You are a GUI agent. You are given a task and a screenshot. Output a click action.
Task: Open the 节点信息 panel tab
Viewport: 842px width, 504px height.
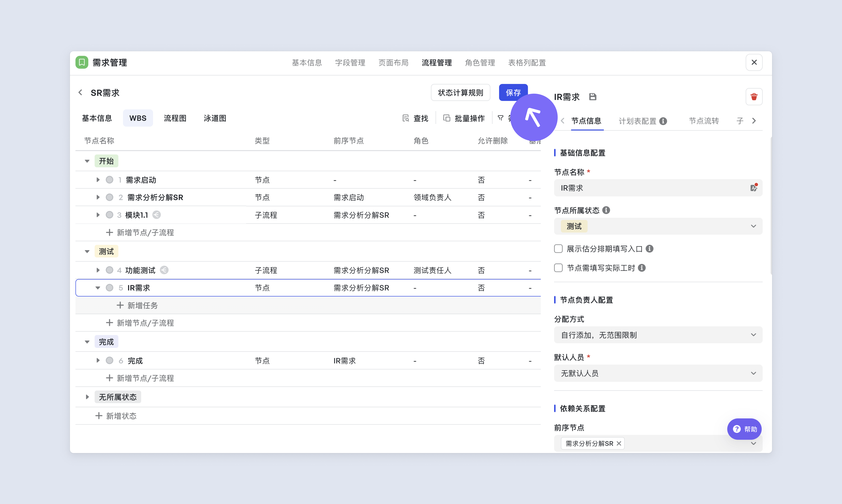click(586, 121)
